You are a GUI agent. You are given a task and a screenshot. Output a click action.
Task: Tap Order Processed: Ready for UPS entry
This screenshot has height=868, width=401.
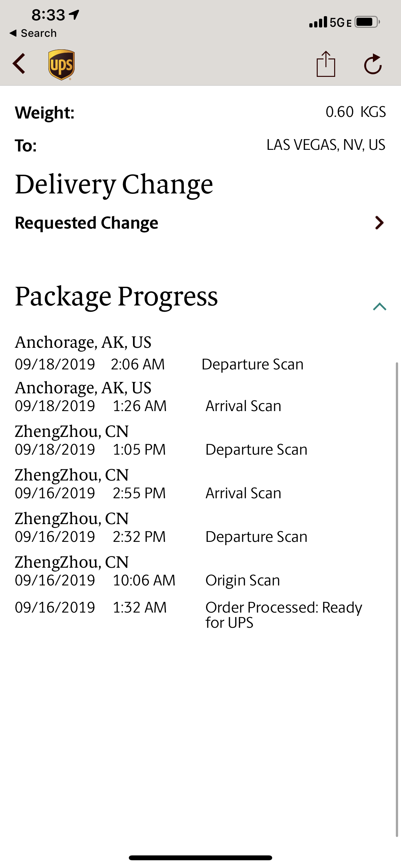(188, 615)
